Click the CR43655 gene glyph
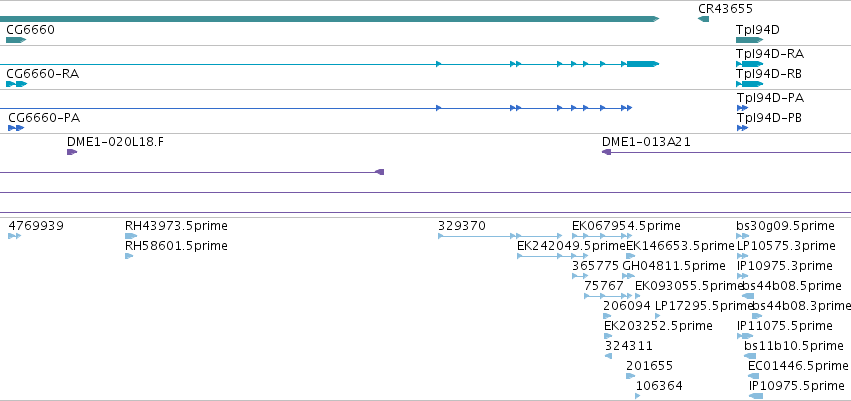851x401 pixels. pyautogui.click(x=703, y=19)
